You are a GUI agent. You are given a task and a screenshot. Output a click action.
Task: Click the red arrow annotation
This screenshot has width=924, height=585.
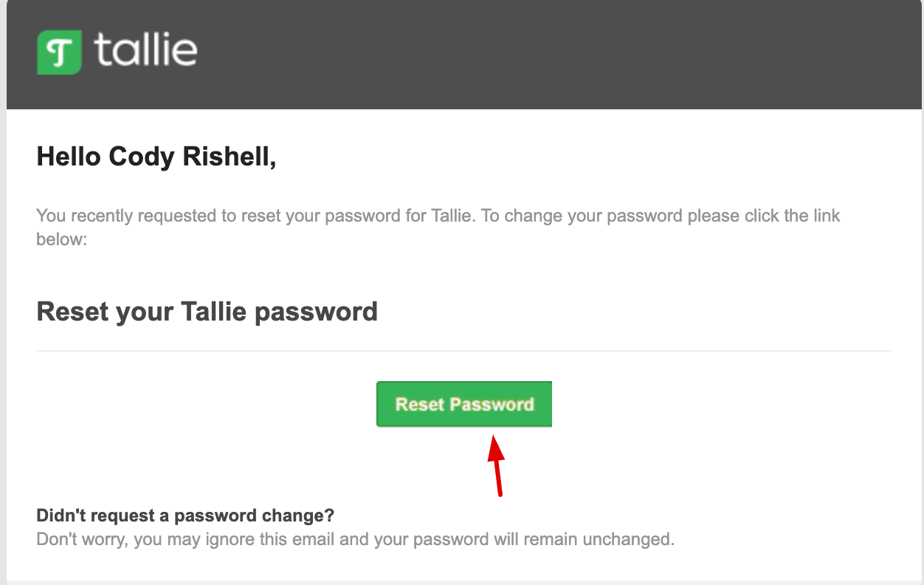pos(497,465)
